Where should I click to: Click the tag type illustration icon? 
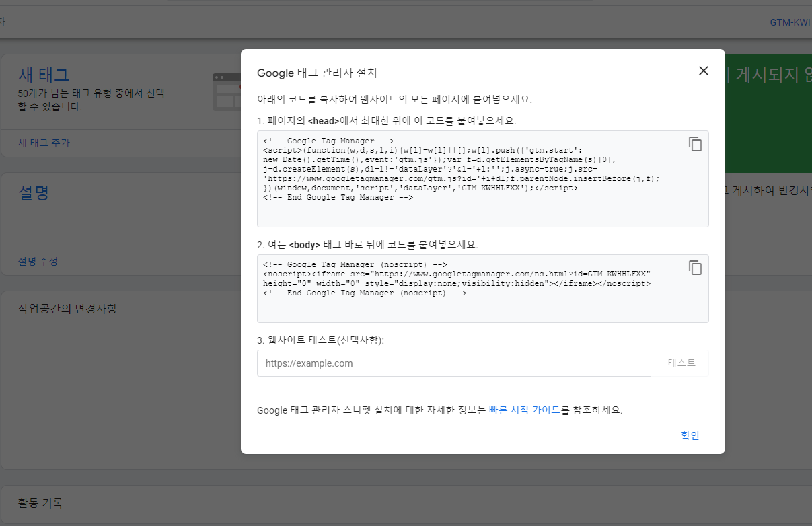click(x=227, y=91)
